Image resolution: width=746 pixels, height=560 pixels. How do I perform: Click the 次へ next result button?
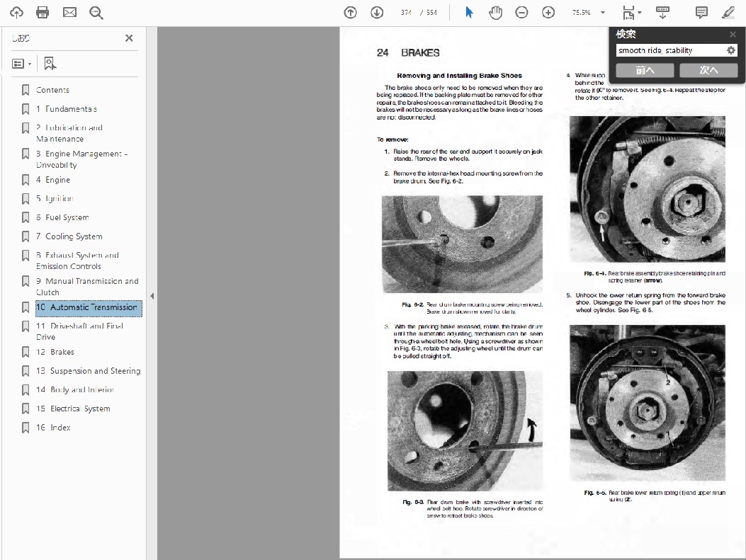[x=708, y=70]
